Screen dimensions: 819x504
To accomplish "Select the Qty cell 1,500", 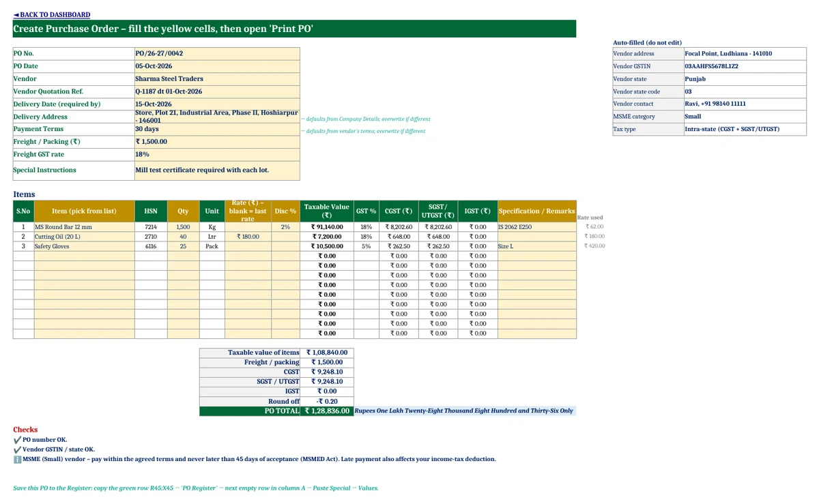I will pos(183,227).
